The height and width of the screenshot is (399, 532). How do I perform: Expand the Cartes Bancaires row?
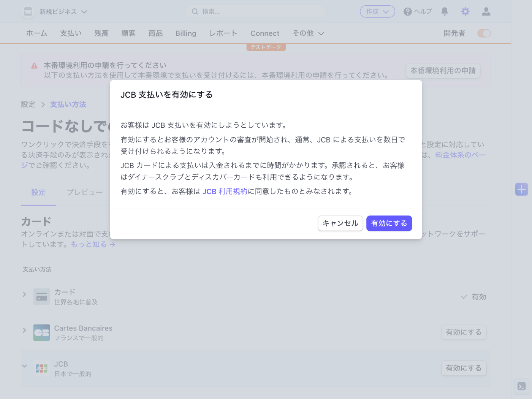coord(24,330)
